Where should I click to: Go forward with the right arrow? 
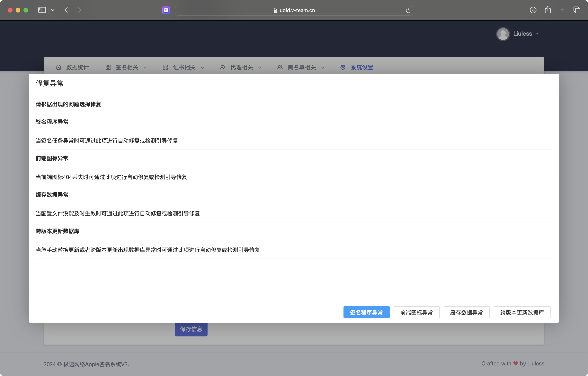pyautogui.click(x=80, y=10)
